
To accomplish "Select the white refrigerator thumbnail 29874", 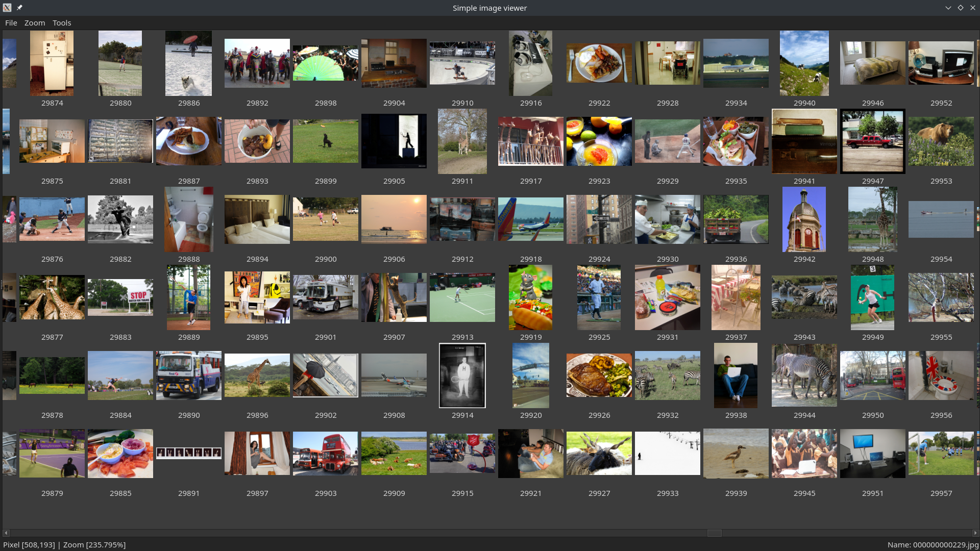I will click(52, 63).
